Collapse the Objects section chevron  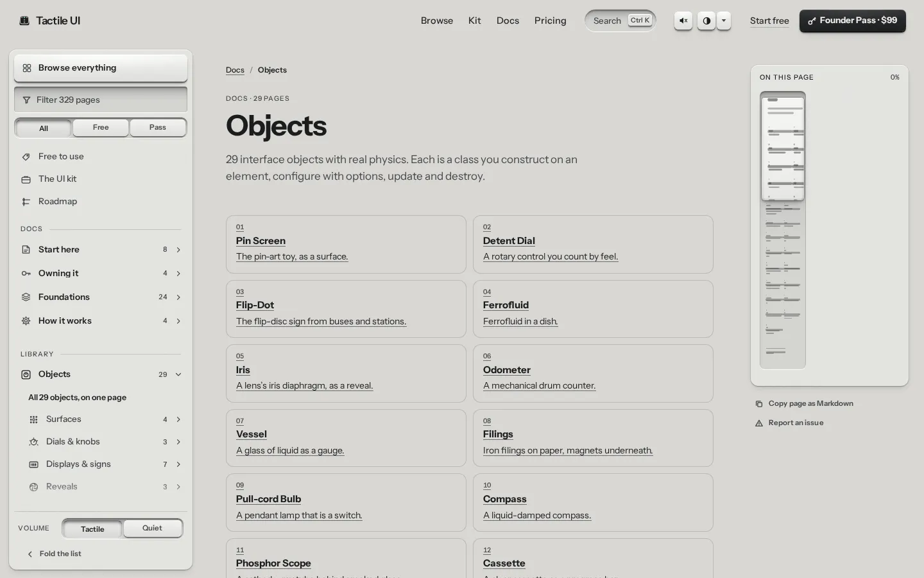click(x=178, y=374)
